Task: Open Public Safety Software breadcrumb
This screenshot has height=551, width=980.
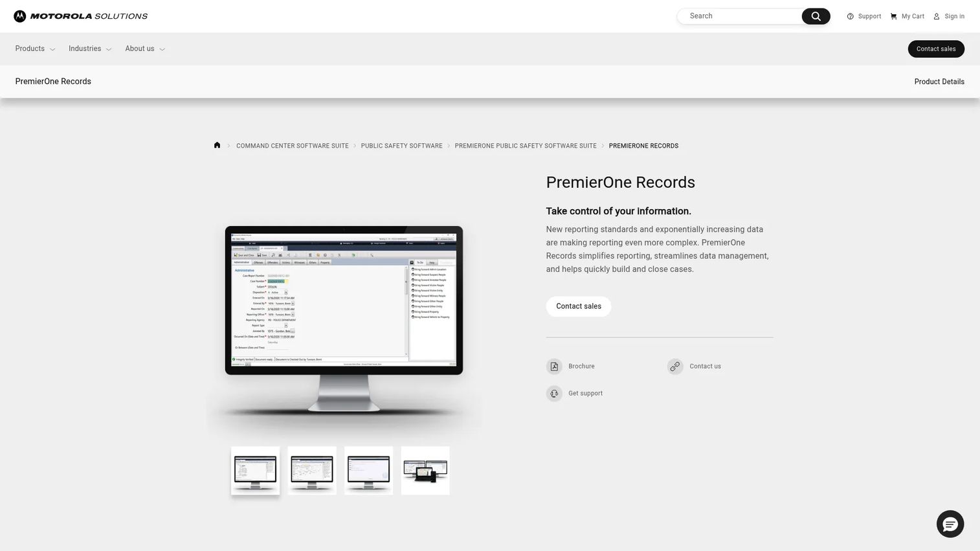Action: (402, 146)
